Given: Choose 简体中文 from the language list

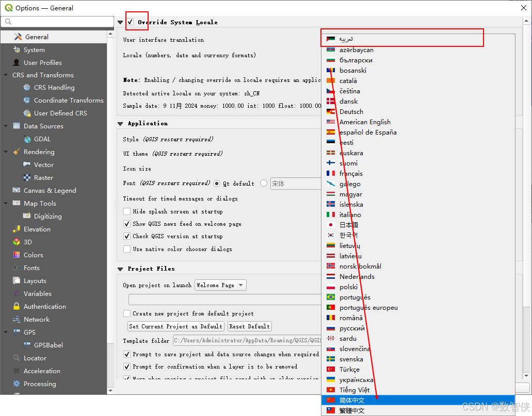Looking at the screenshot, I should 418,400.
